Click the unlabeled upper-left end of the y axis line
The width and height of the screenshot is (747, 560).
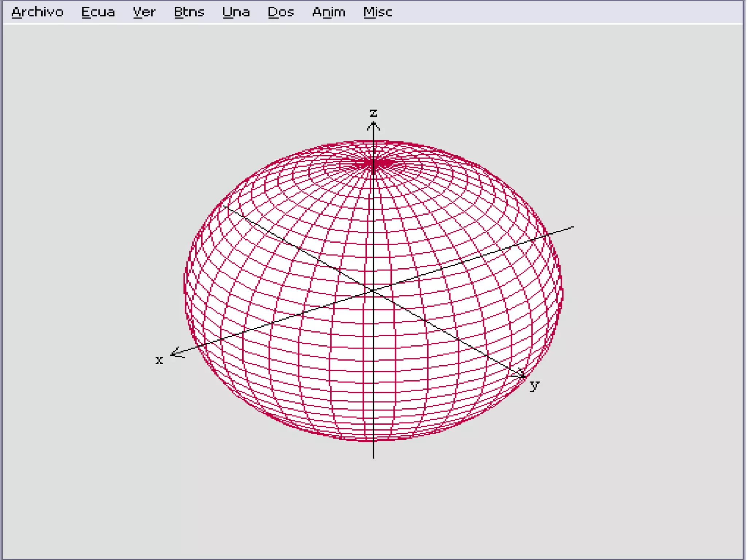click(225, 206)
